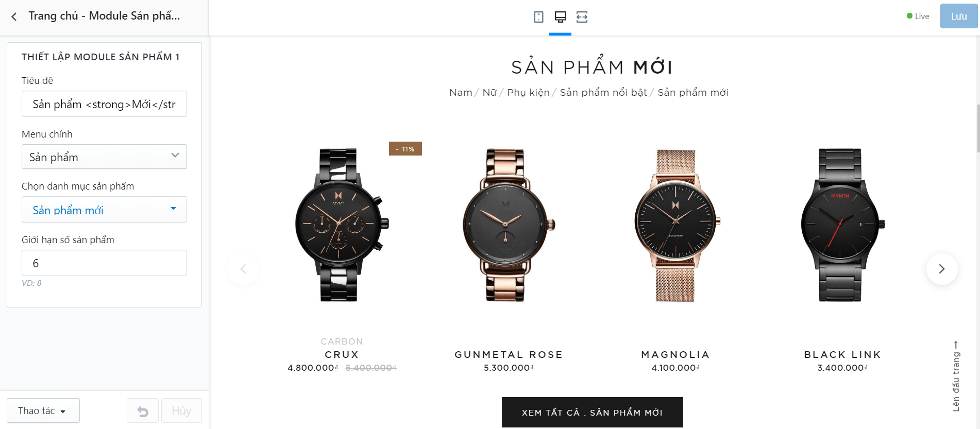This screenshot has height=429, width=980.
Task: Expand the Chọn danh mục sản phẩm dropdown
Action: 104,210
